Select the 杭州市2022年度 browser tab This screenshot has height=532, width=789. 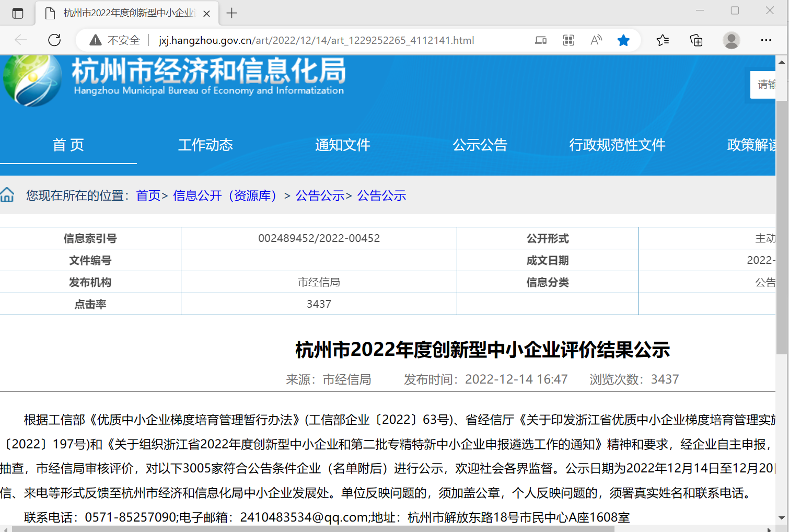click(125, 13)
